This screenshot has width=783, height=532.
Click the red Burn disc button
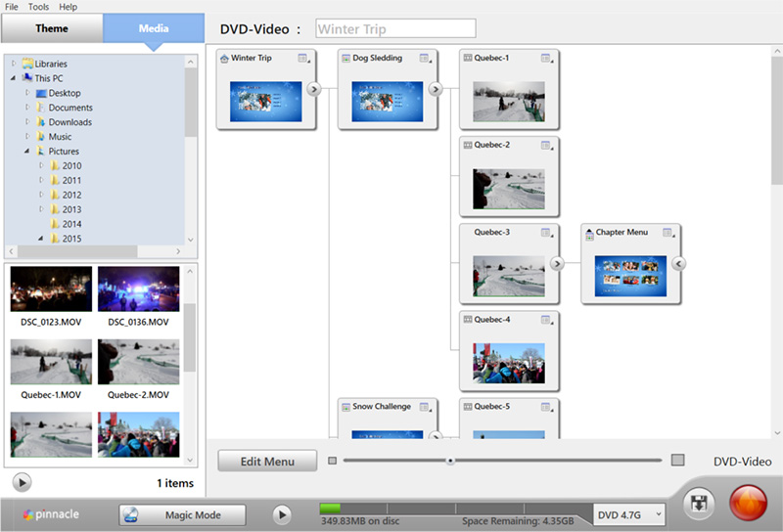[x=750, y=505]
